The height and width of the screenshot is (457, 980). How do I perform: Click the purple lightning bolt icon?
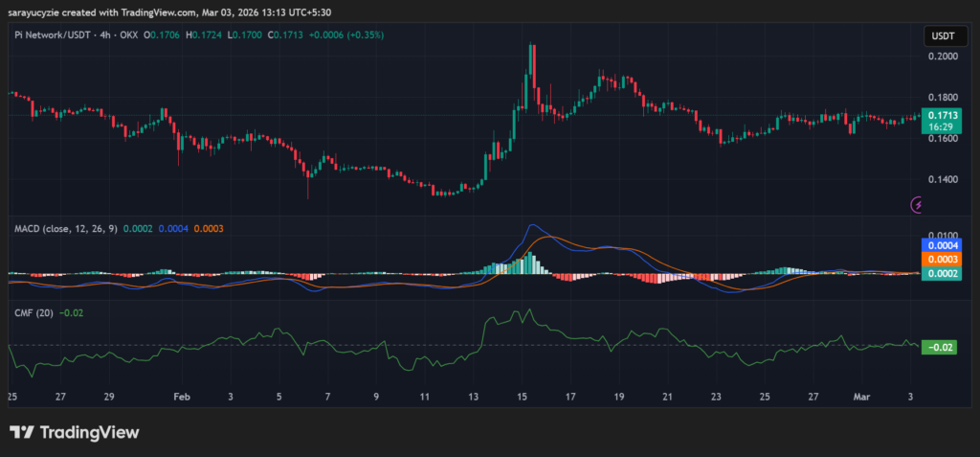point(918,203)
